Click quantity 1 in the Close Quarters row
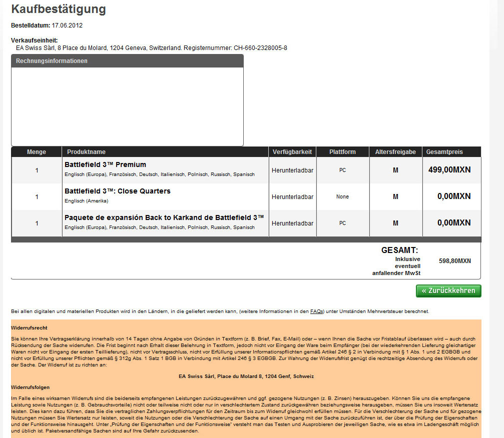 tap(37, 197)
